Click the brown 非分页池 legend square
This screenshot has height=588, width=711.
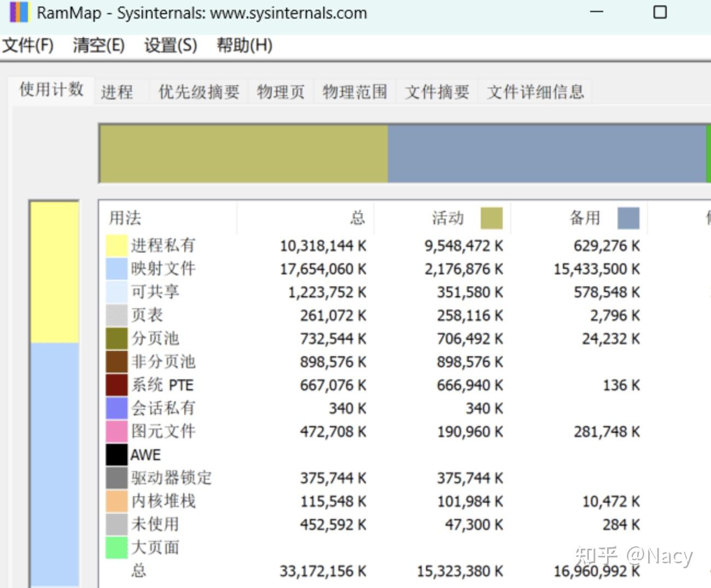[x=116, y=361]
